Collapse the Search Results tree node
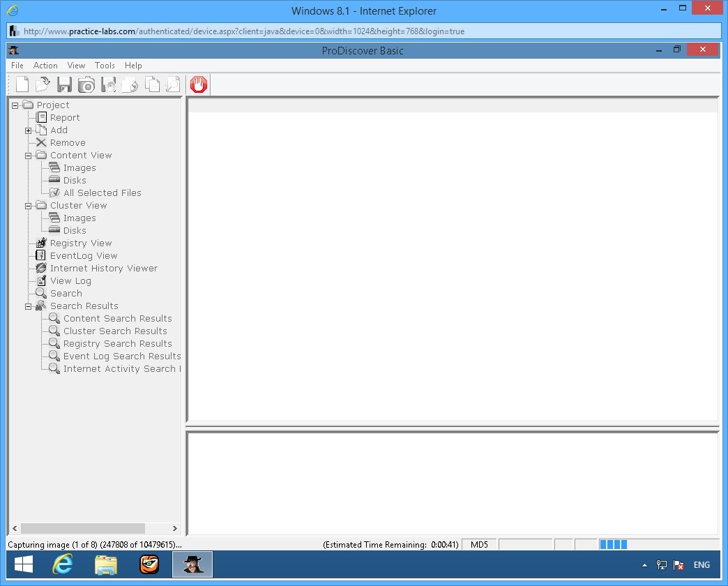728x586 pixels. coord(29,306)
